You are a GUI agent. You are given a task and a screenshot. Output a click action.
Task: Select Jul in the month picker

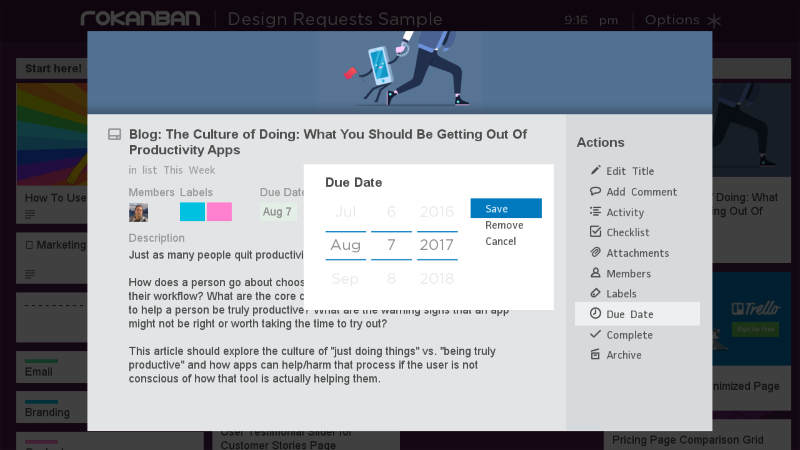[x=345, y=212]
